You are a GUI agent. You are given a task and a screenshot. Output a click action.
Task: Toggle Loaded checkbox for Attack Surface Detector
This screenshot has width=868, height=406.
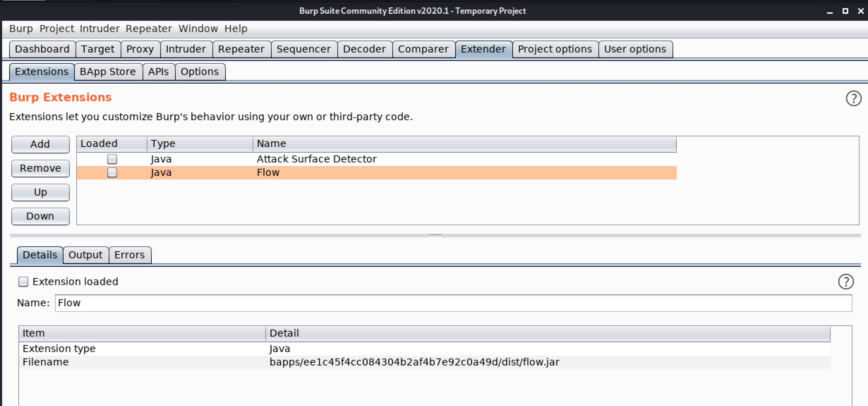click(112, 159)
